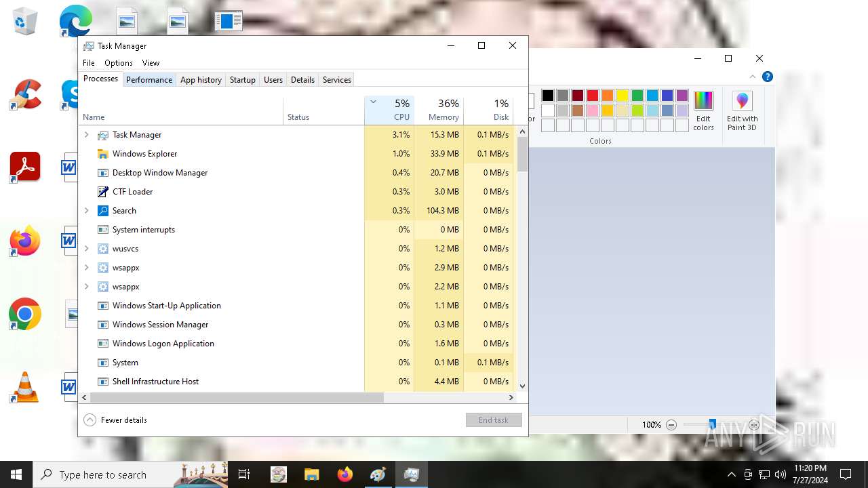This screenshot has height=488, width=868.
Task: Collapse to Fewer details view
Action: [115, 420]
